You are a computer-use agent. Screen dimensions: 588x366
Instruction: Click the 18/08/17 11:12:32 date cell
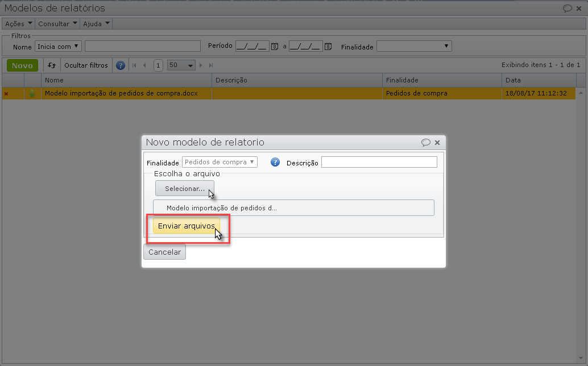click(539, 93)
